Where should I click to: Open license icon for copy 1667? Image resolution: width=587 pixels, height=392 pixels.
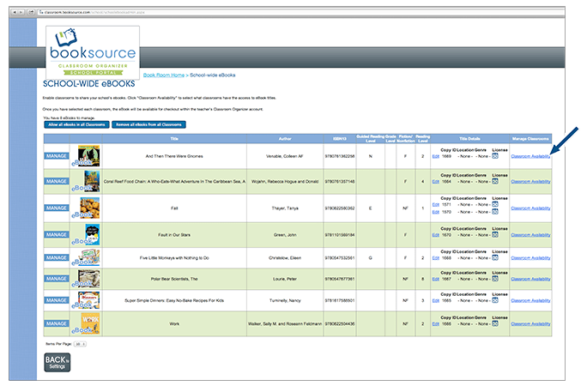495,279
